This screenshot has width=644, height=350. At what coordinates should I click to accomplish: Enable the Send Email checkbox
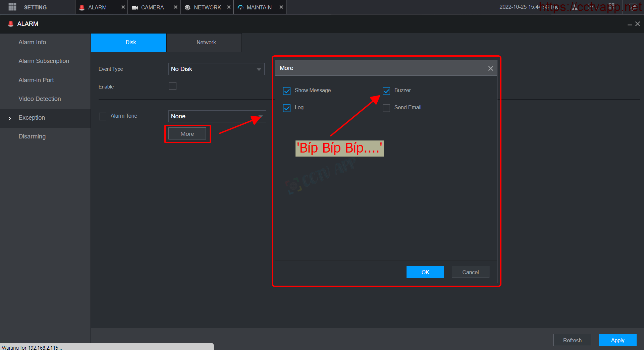tap(386, 108)
